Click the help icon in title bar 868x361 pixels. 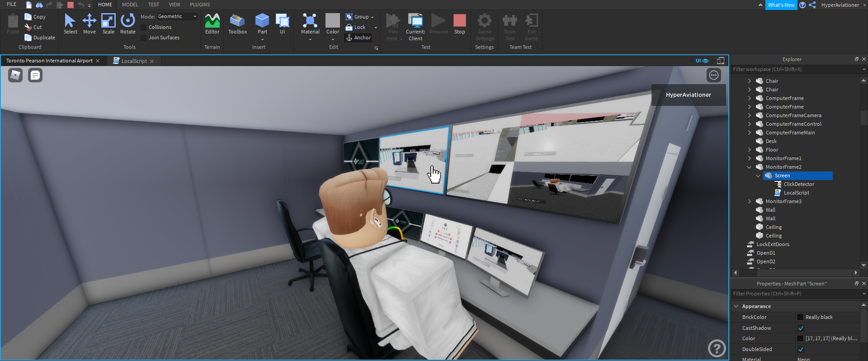[802, 5]
